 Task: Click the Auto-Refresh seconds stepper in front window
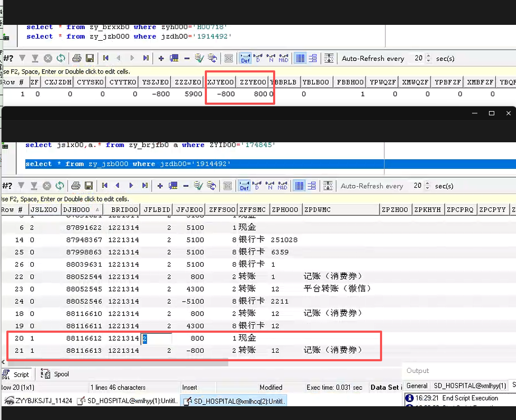(428, 186)
